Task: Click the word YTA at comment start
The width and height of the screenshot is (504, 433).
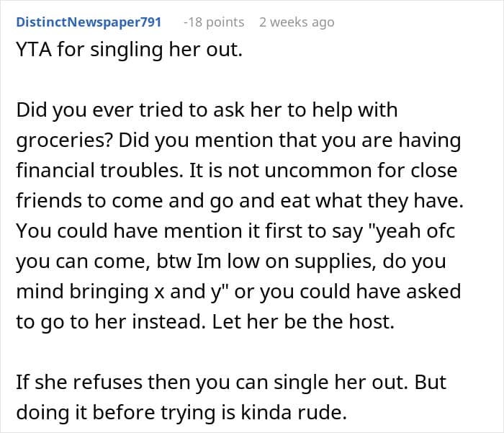Action: coord(34,50)
